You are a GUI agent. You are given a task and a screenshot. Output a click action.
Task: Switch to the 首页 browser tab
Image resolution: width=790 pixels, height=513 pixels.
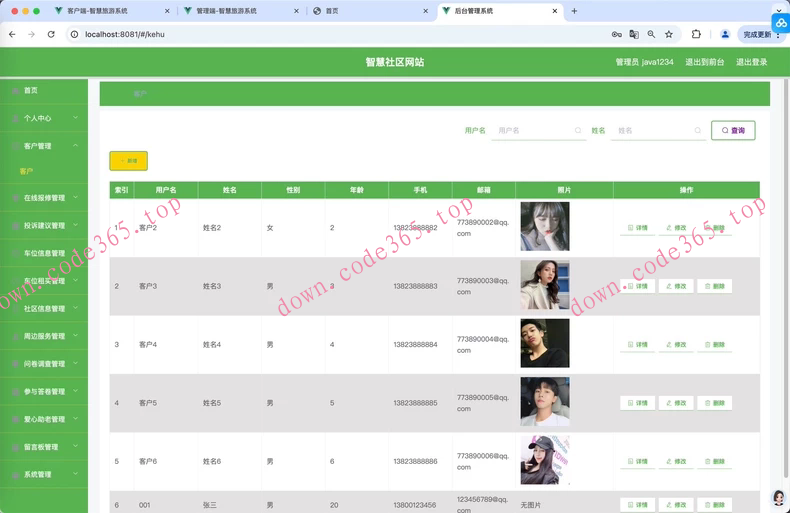(x=332, y=11)
